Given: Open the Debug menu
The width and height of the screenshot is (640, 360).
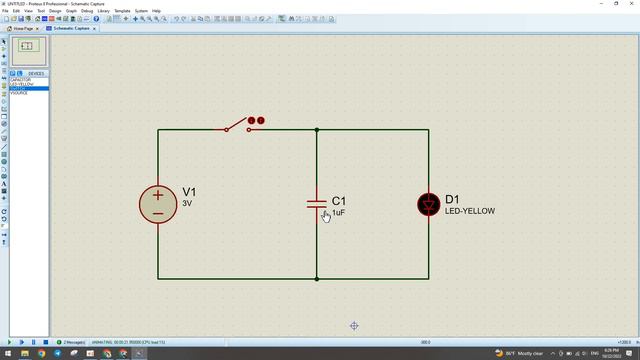Looking at the screenshot, I should tap(87, 11).
